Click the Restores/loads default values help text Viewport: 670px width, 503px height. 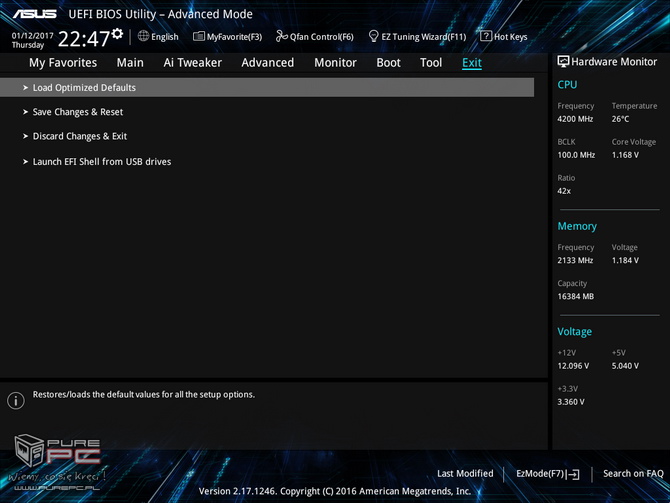click(144, 394)
